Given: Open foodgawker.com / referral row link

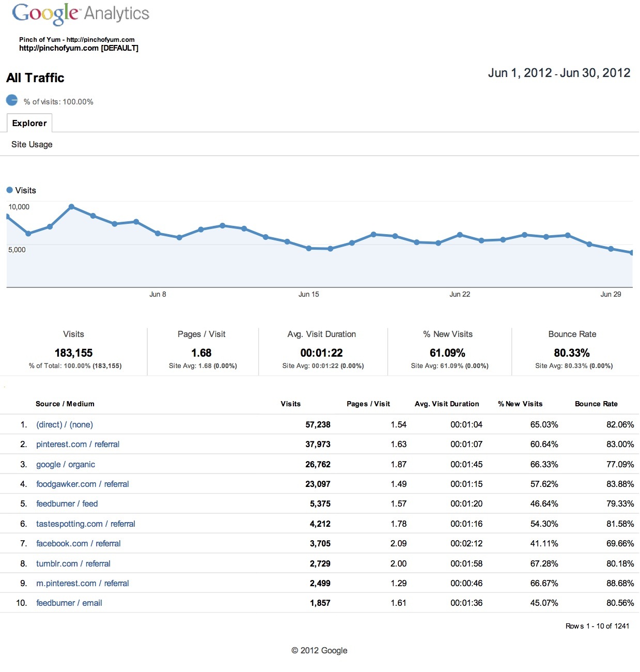Looking at the screenshot, I should click(x=83, y=484).
